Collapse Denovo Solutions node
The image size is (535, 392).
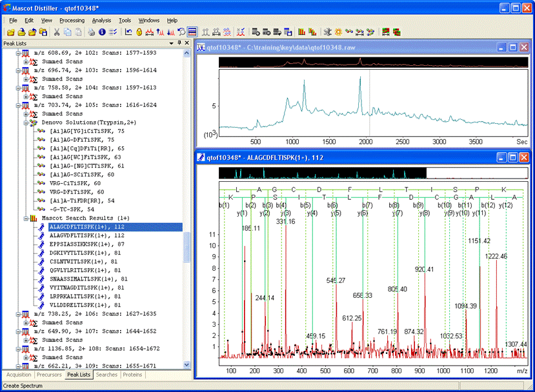pos(26,122)
